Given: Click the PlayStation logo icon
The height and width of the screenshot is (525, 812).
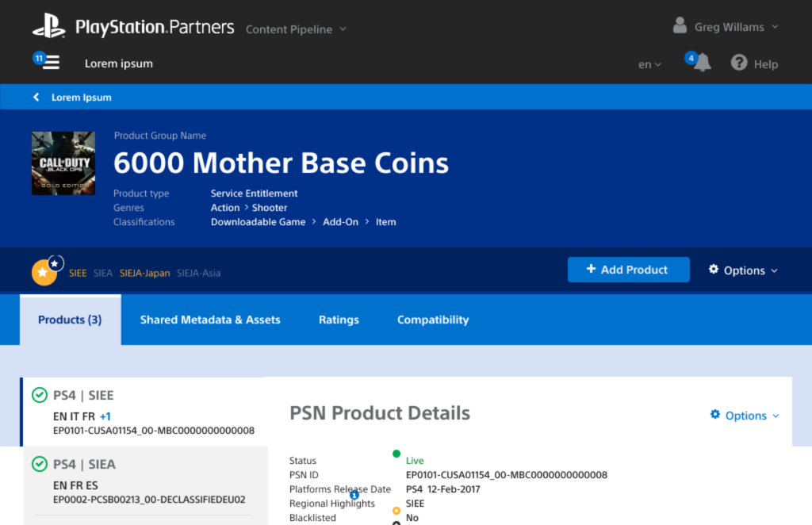Looking at the screenshot, I should [48, 26].
